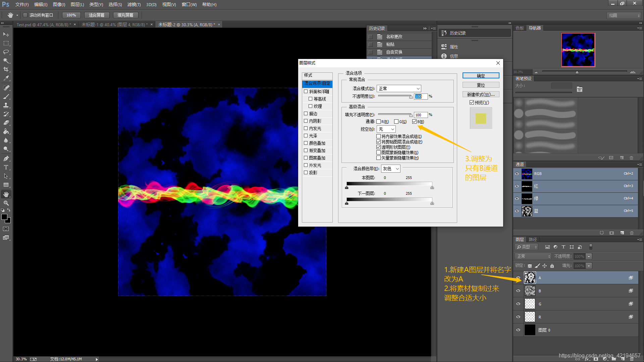644x362 pixels.
Task: Select the Eyedropper tool
Action: (6, 78)
